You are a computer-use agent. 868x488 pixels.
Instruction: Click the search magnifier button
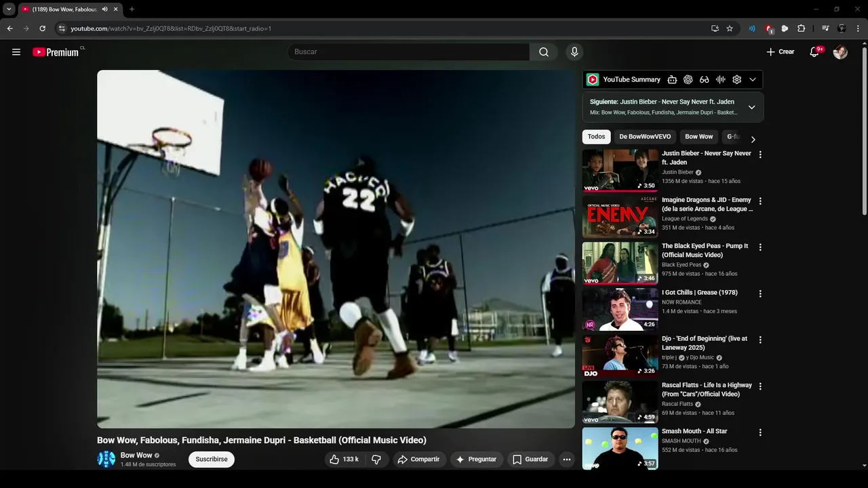[x=544, y=52]
